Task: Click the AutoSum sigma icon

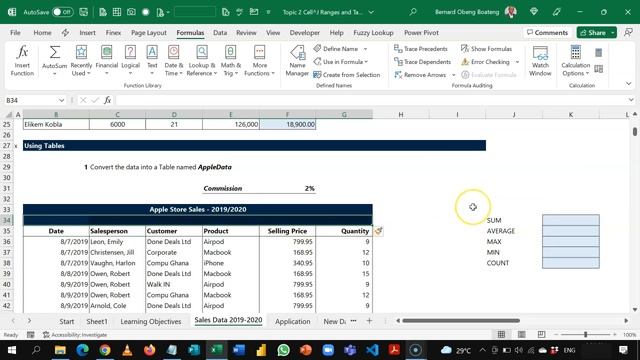Action: point(54,52)
